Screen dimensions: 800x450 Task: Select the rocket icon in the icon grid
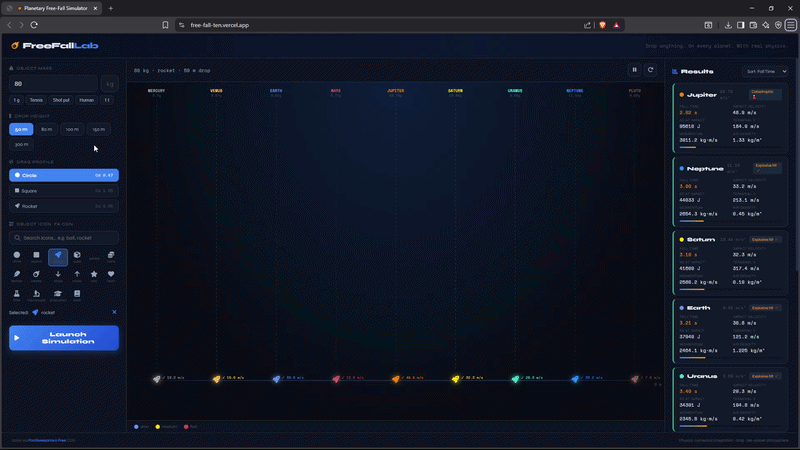pyautogui.click(x=58, y=257)
